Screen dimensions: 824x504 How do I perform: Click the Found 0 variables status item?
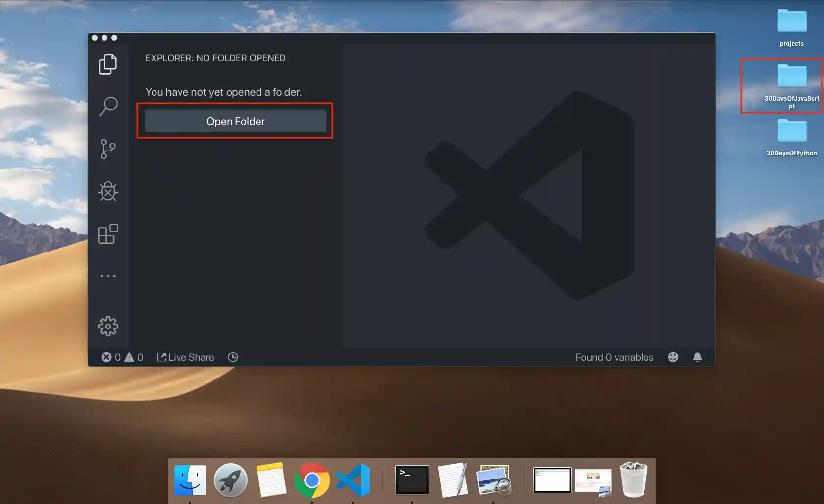click(x=614, y=357)
